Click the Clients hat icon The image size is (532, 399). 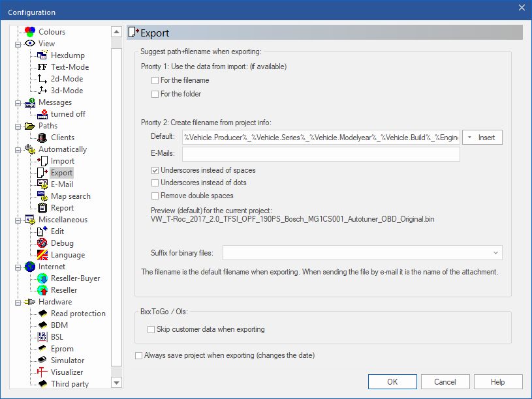(42, 138)
